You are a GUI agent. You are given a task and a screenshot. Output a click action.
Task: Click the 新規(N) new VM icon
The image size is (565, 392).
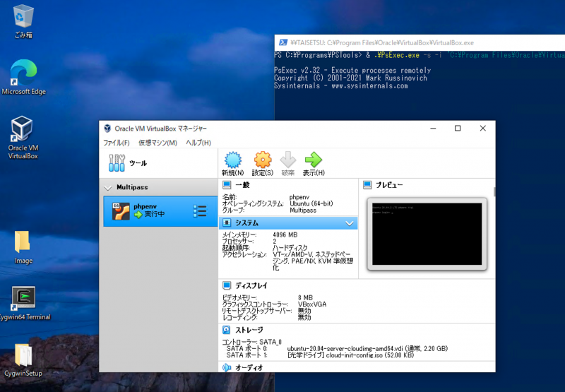coord(232,160)
